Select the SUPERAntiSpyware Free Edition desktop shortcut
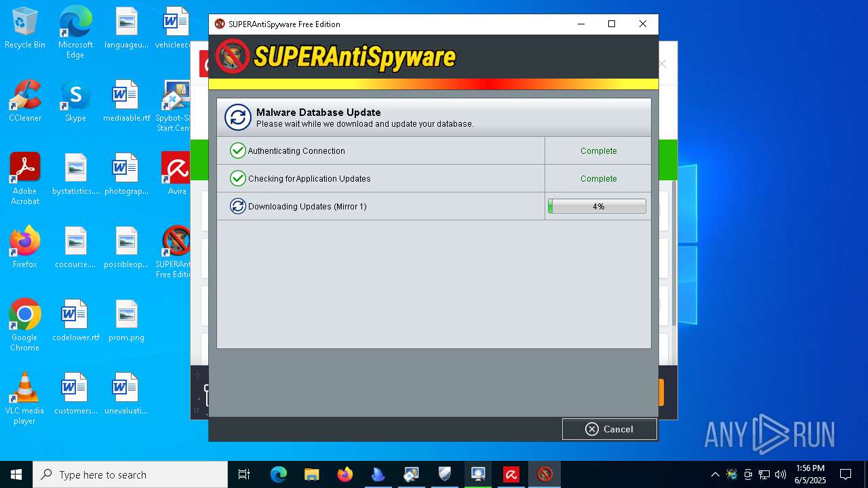868x488 pixels. tap(174, 252)
